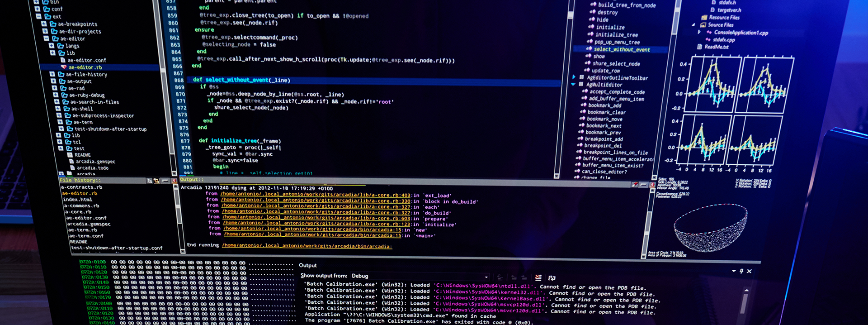Click the README file icon in project tree
This screenshot has height=325, width=868.
click(70, 155)
